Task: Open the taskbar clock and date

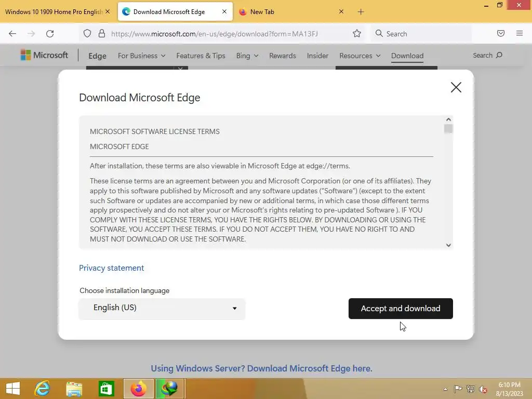Action: click(x=509, y=389)
